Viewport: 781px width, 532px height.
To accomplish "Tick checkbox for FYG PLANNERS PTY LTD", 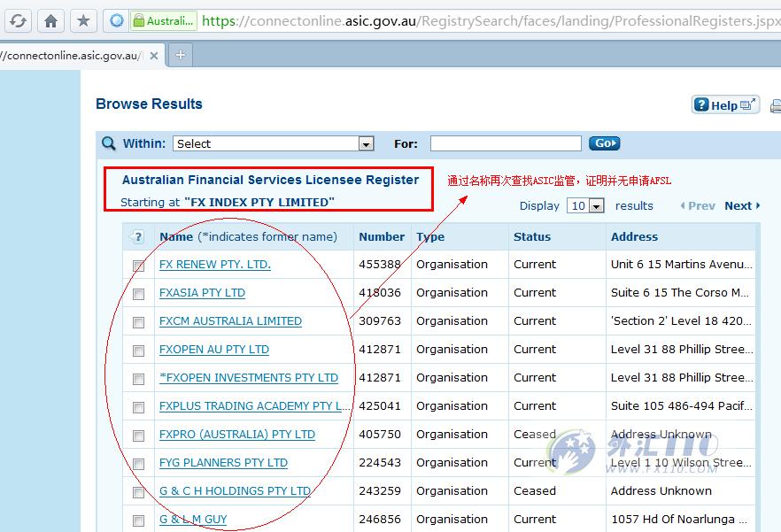I will pyautogui.click(x=138, y=464).
